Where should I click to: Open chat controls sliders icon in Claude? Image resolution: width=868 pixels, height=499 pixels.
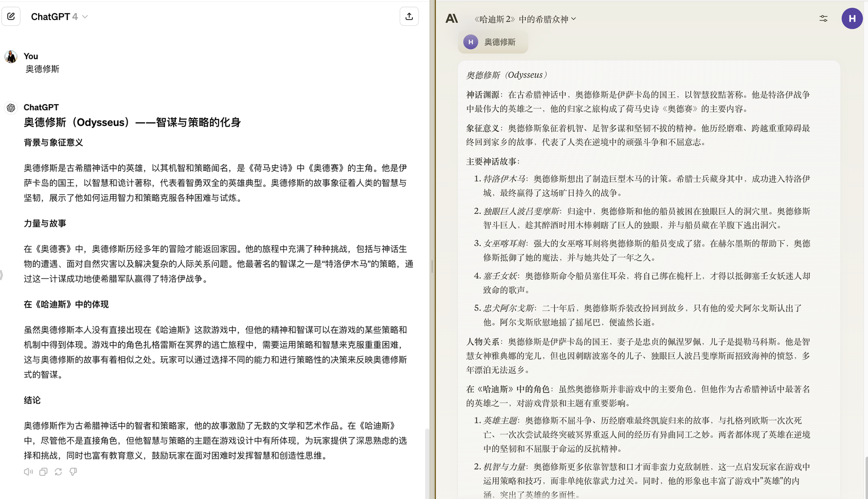tap(824, 19)
